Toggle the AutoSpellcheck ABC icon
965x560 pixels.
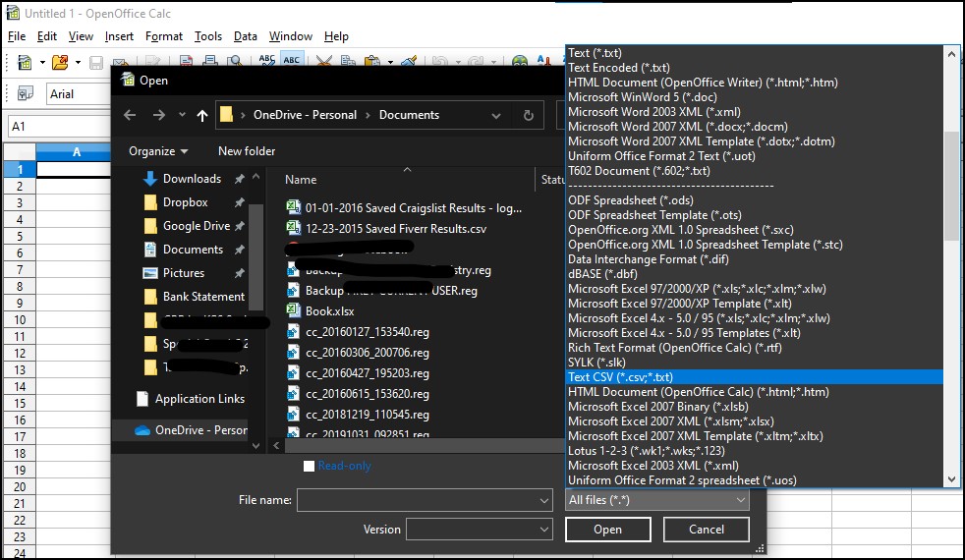click(292, 60)
